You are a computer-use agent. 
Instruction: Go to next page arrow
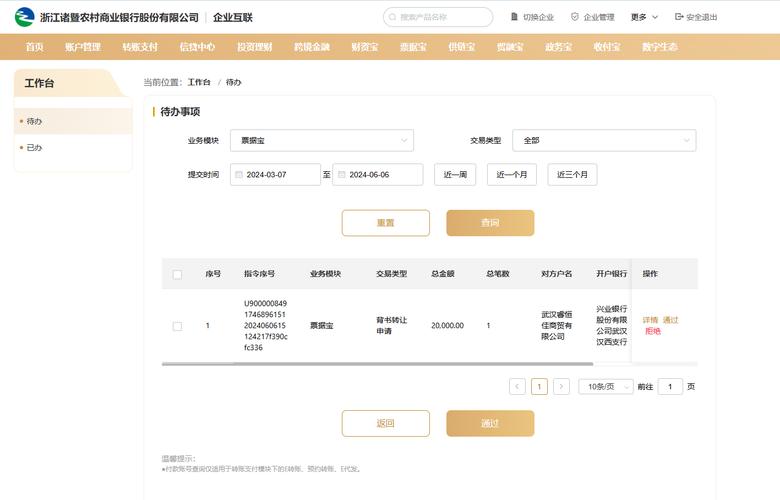tap(561, 386)
